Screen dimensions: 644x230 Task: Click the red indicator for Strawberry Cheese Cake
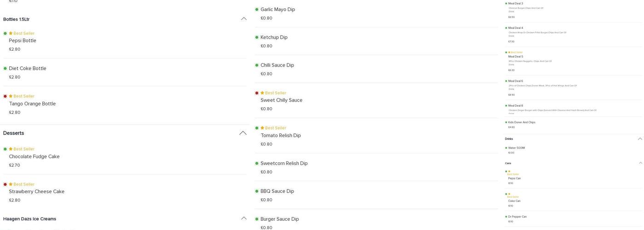pos(5,184)
